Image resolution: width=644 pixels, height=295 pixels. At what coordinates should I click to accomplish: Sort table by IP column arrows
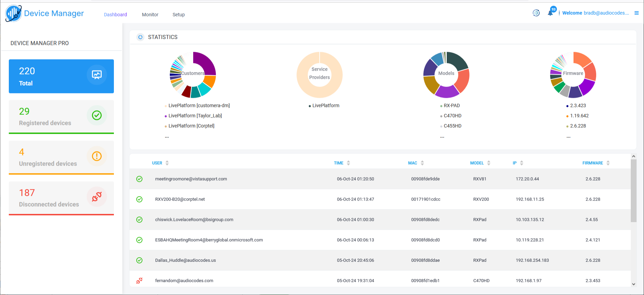522,163
